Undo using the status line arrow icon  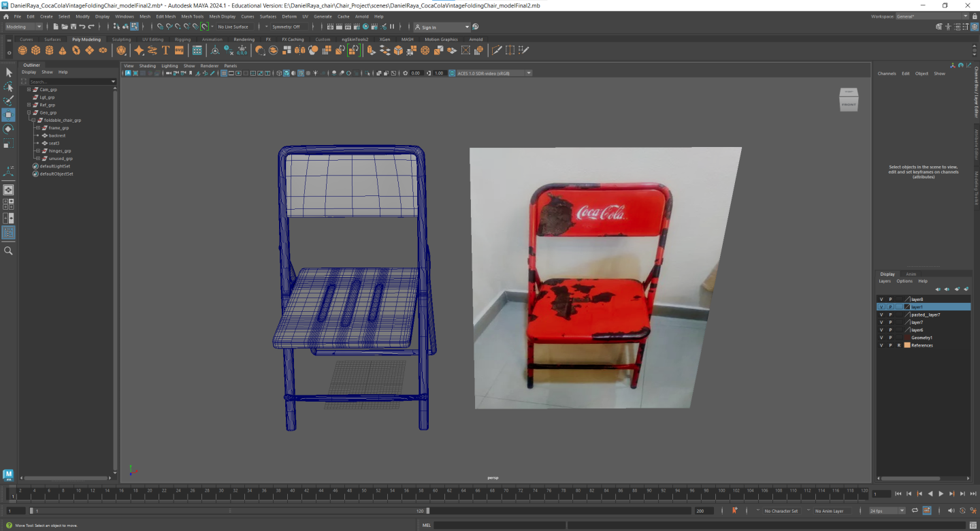82,27
